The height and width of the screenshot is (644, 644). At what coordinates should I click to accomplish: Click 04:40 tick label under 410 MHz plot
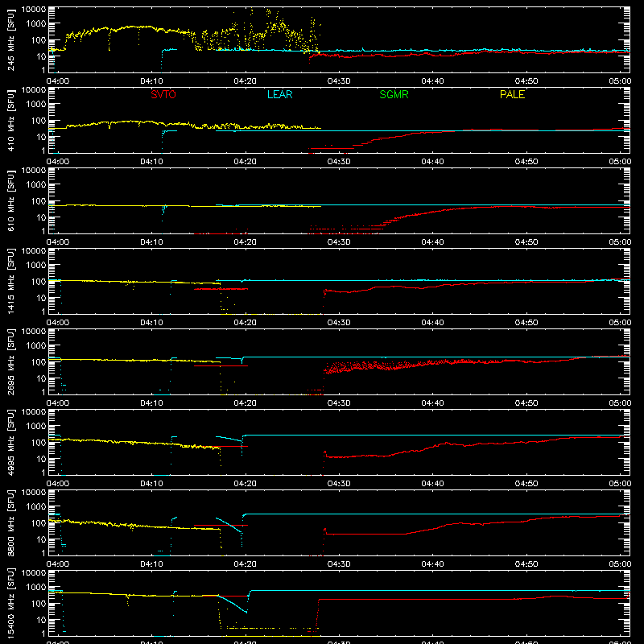432,162
